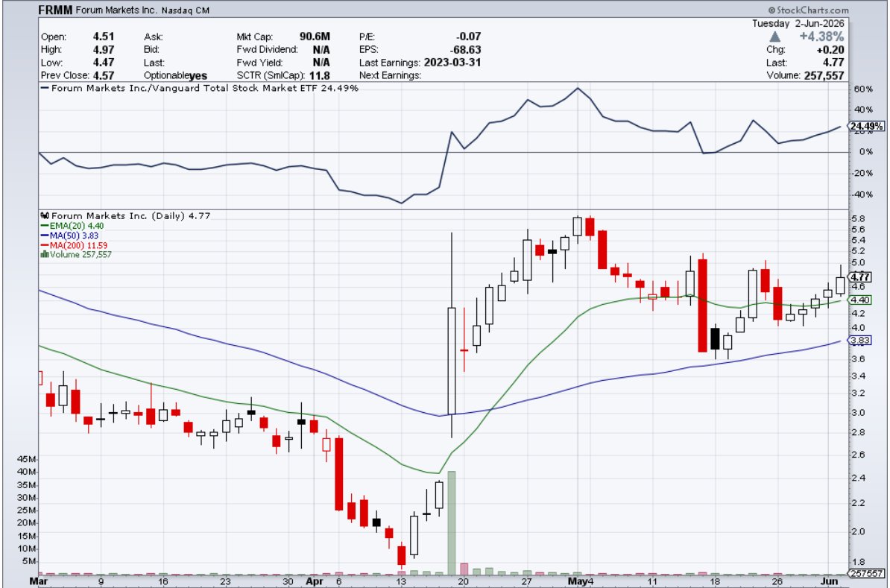Select the EPS value -68.63
Screen dimensions: 890x588
465,50
